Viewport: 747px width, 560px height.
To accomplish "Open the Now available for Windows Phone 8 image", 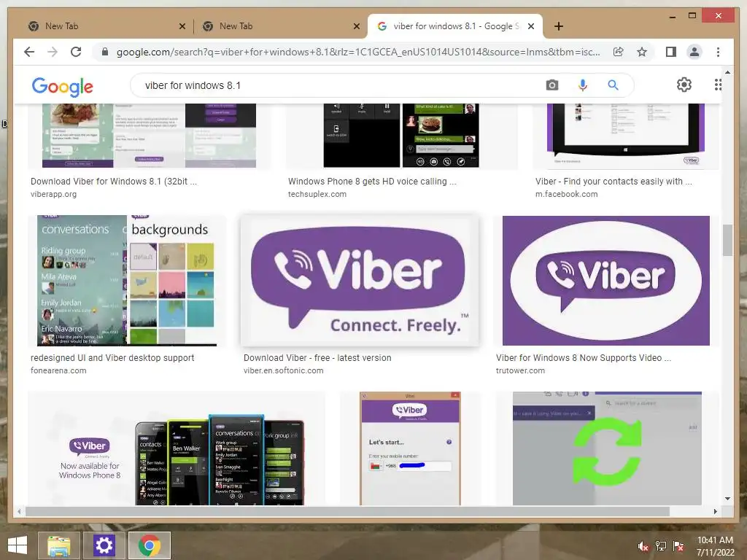I will (177, 448).
